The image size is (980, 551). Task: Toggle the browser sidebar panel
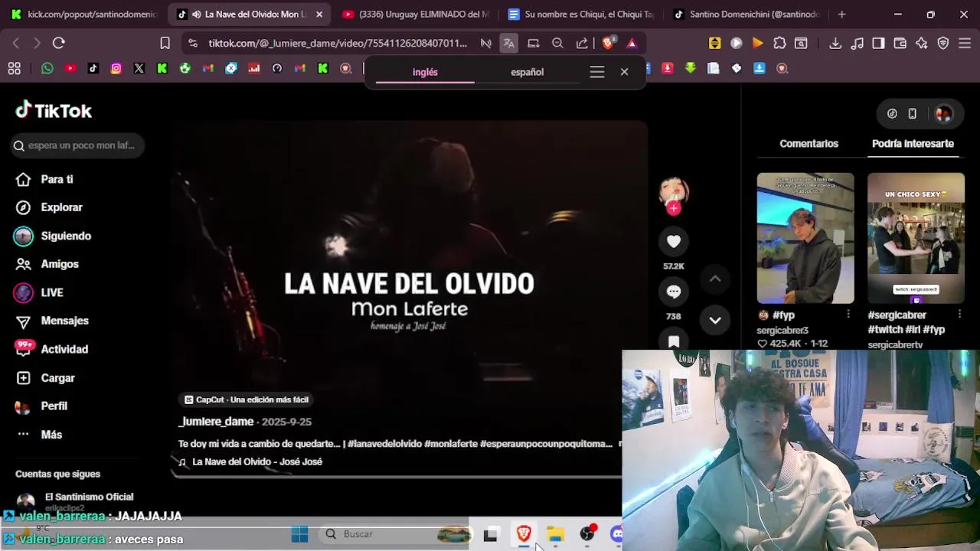click(x=879, y=43)
